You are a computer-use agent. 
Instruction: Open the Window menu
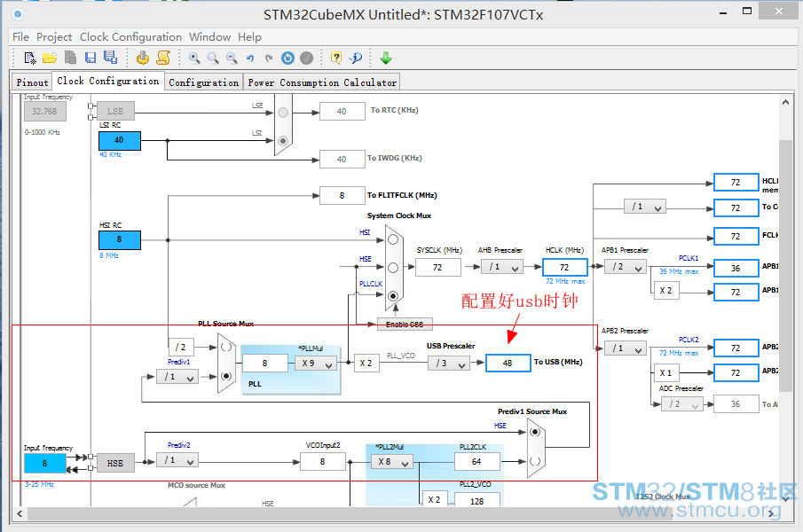(210, 37)
